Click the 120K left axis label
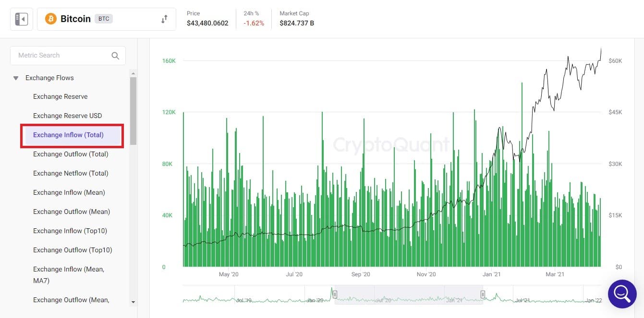The height and width of the screenshot is (318, 644). 169,112
